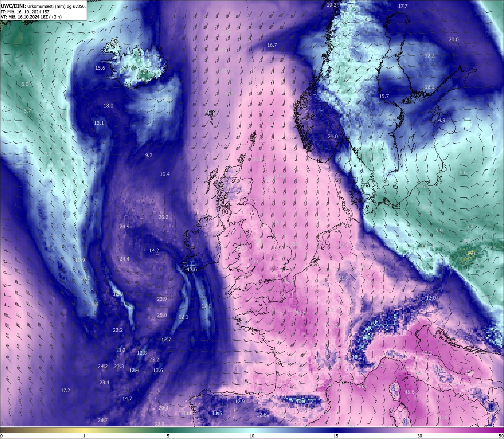This screenshot has width=504, height=439.
Task: Click the 12.1 value label
Action: pos(183,317)
